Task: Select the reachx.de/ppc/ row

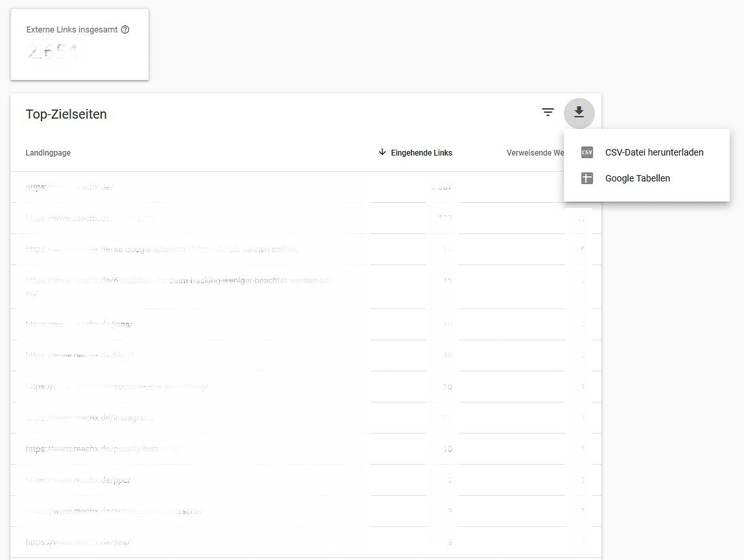Action: point(78,480)
